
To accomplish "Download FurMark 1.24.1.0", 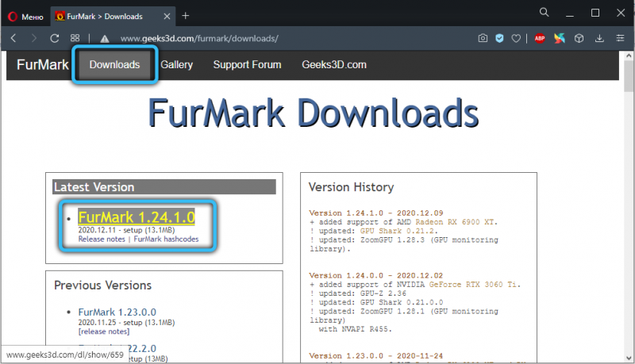I will pyautogui.click(x=137, y=217).
